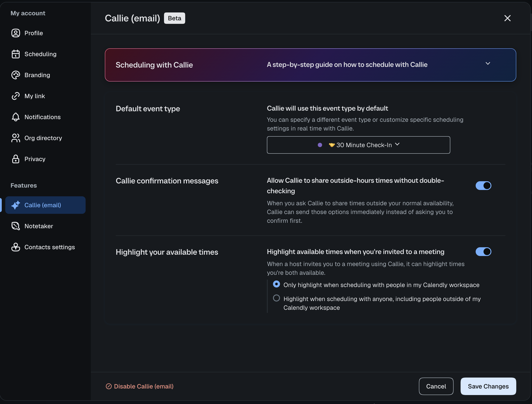Open Privacy settings

(x=45, y=159)
